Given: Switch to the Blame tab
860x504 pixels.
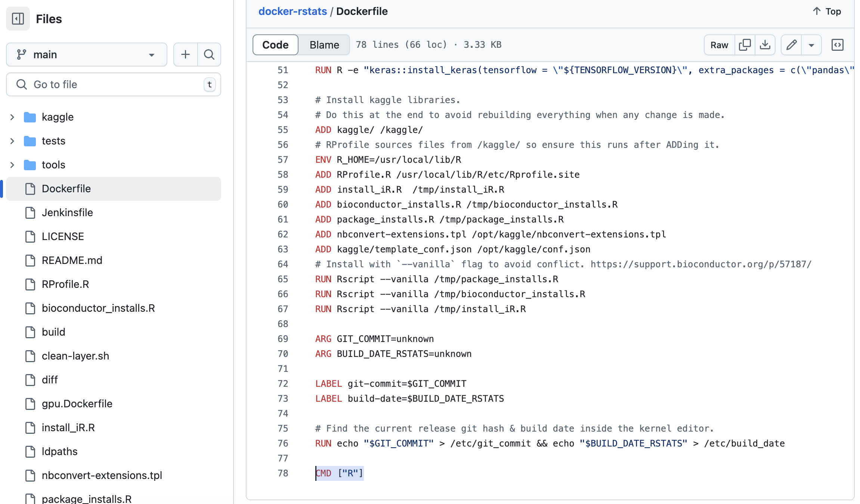Looking at the screenshot, I should pyautogui.click(x=324, y=44).
